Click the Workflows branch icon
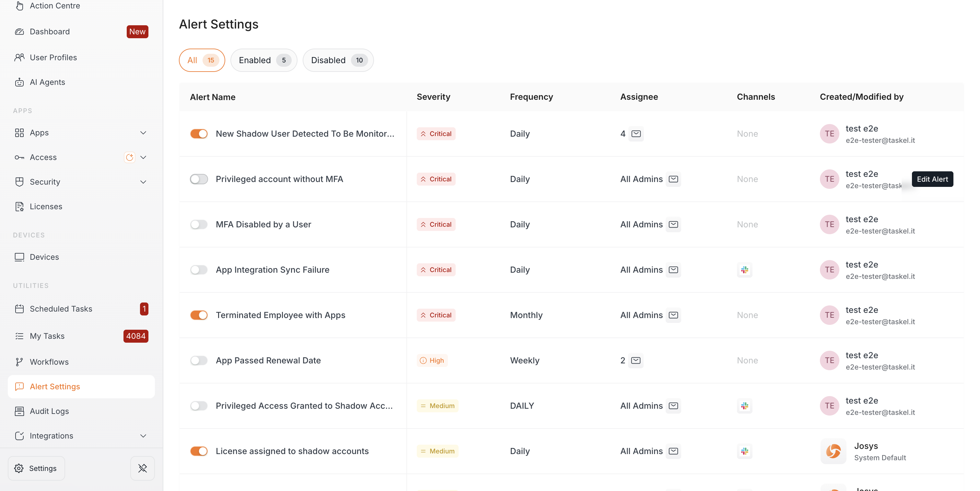This screenshot has width=980, height=491. coord(19,362)
